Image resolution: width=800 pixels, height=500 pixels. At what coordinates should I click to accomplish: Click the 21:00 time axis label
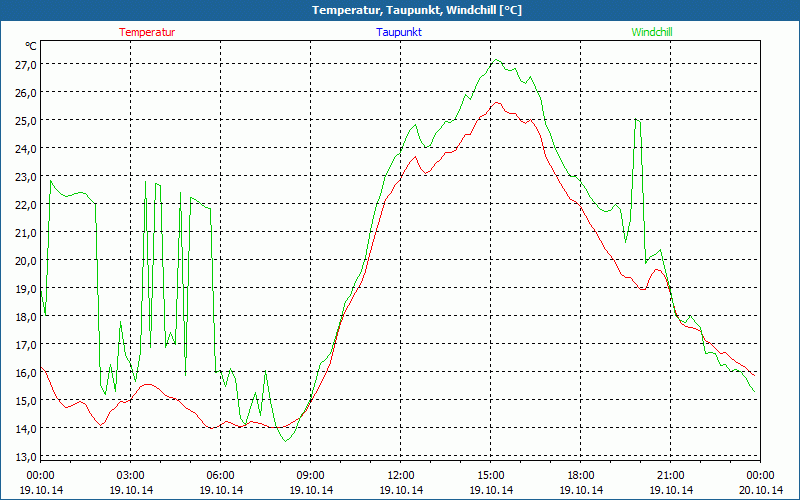pyautogui.click(x=670, y=476)
